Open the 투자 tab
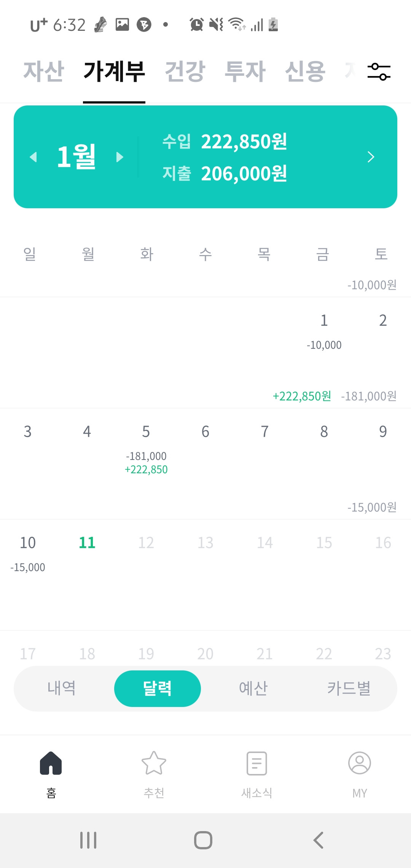Image resolution: width=411 pixels, height=868 pixels. coord(245,72)
